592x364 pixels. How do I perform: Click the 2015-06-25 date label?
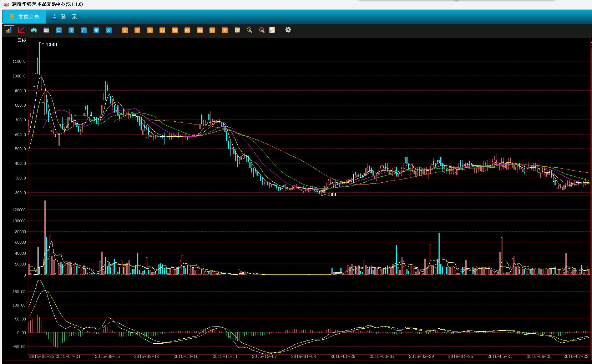point(42,357)
